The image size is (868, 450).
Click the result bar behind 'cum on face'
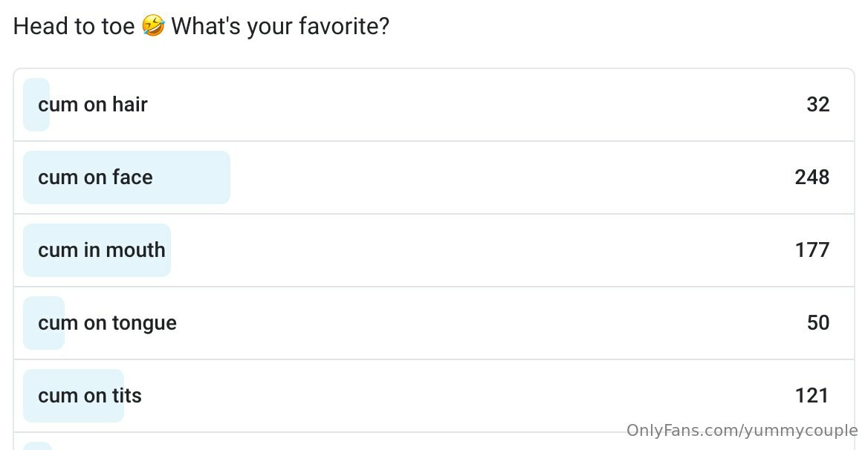[x=126, y=177]
